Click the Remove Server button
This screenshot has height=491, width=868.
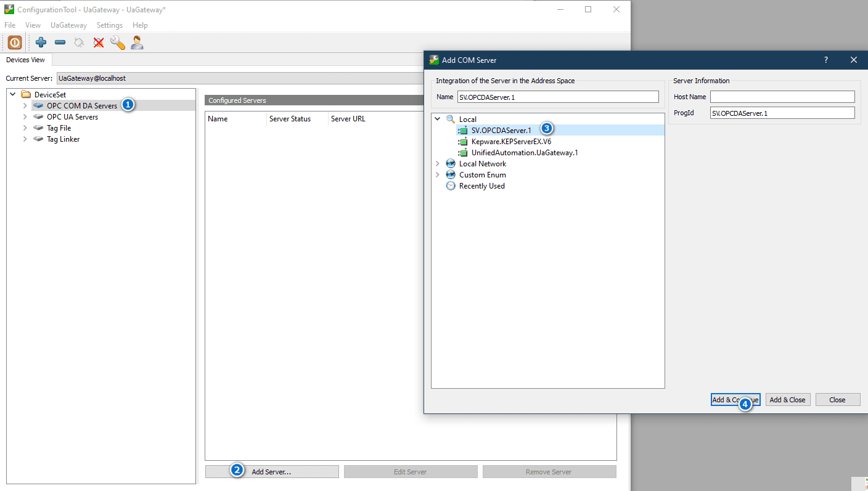tap(549, 472)
